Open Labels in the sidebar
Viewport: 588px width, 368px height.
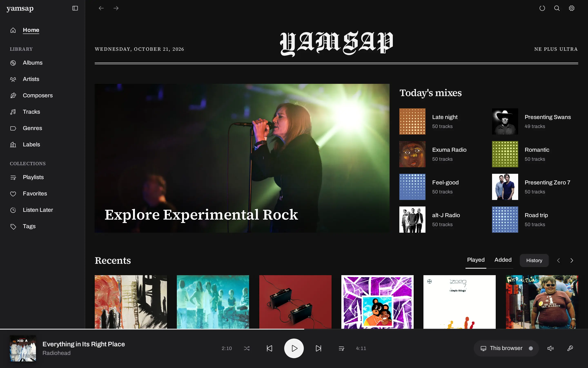click(x=31, y=144)
